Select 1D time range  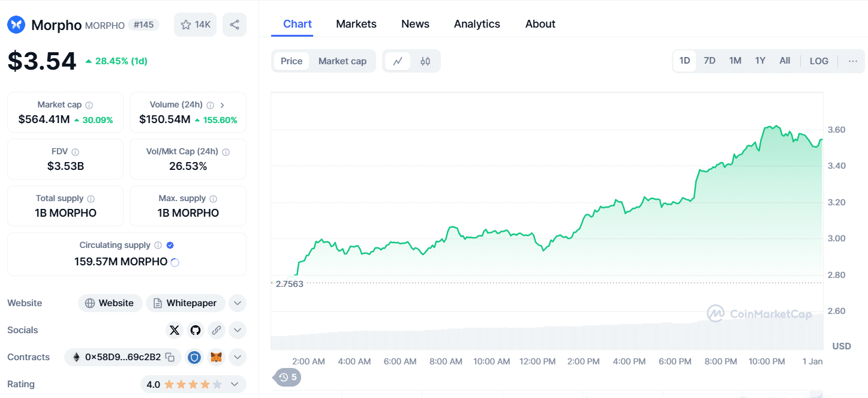click(x=684, y=61)
